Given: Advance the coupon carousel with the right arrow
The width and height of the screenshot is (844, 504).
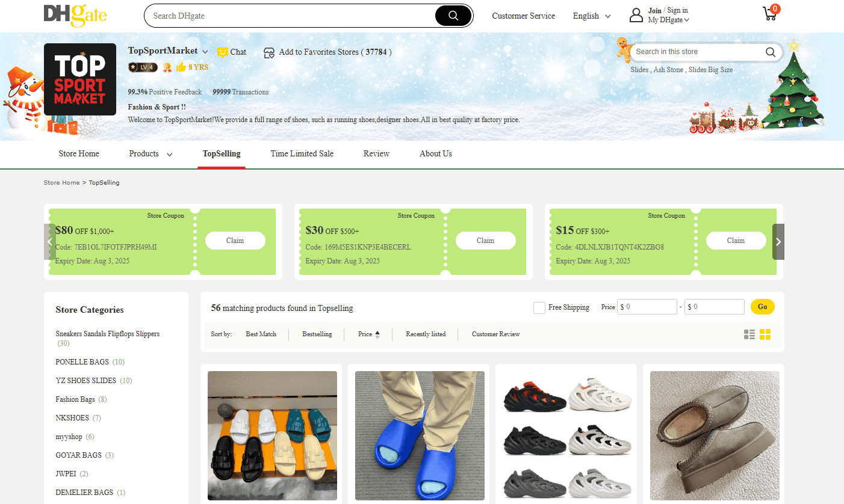Looking at the screenshot, I should click(778, 242).
